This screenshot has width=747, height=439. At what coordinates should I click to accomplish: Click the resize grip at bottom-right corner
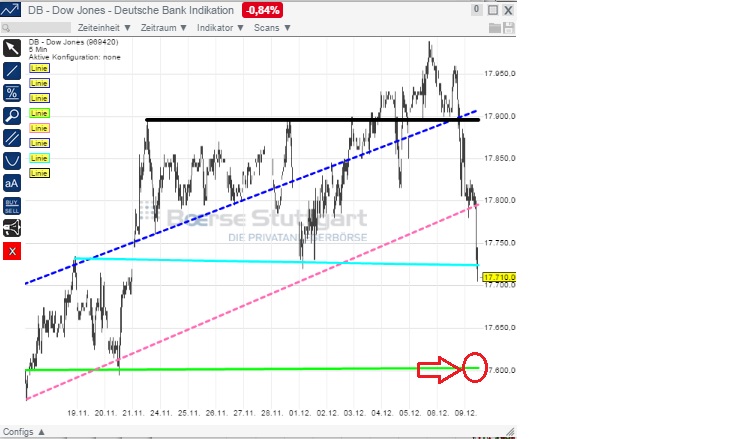point(510,431)
